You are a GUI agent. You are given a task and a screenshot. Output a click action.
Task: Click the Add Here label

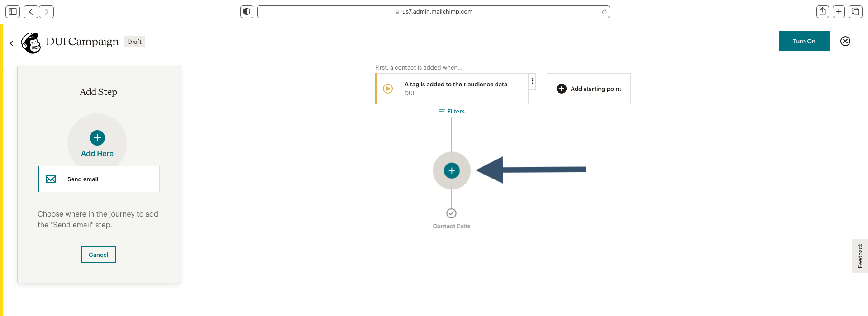97,154
